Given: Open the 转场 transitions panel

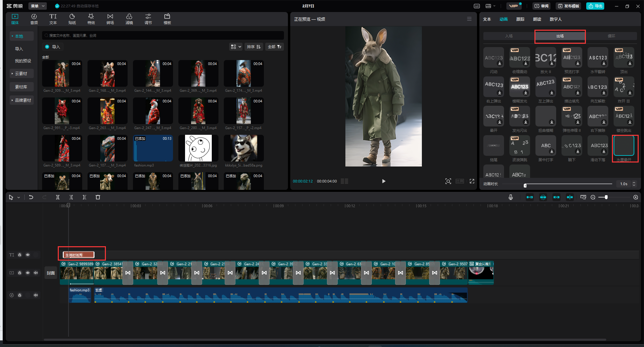Looking at the screenshot, I should (110, 19).
